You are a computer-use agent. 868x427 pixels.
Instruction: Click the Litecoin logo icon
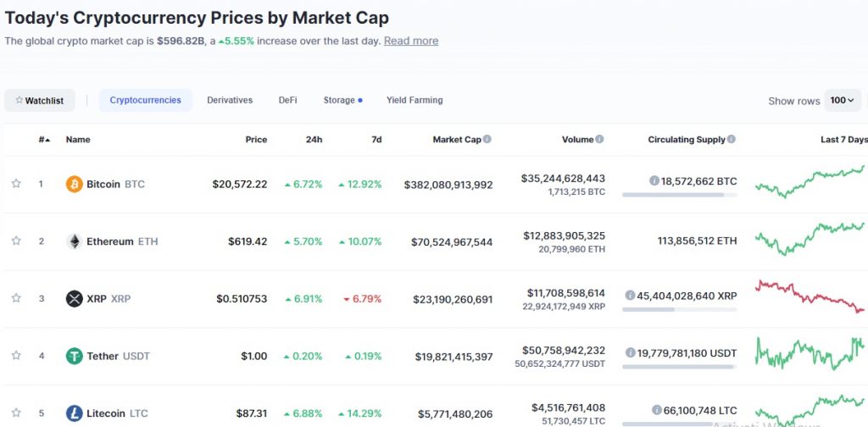tap(75, 413)
